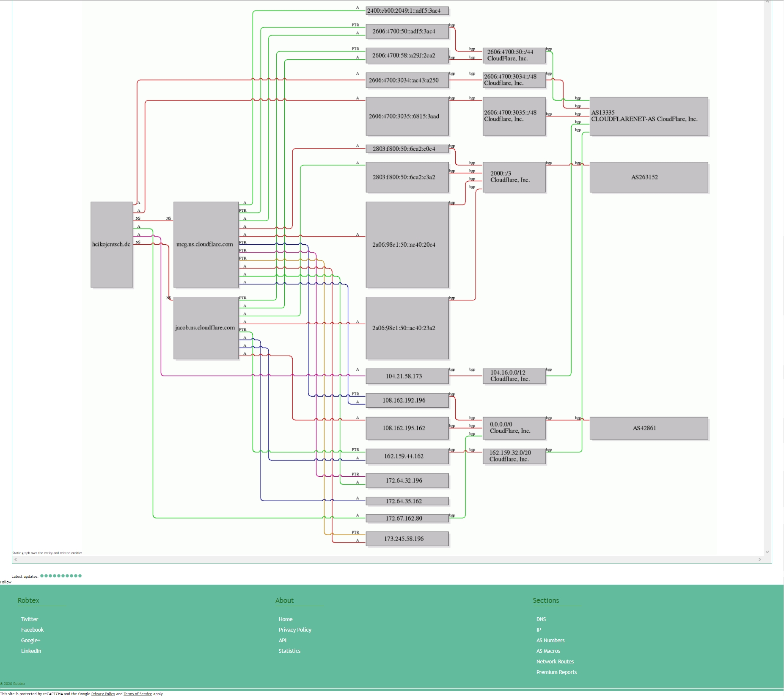
Task: Click node 2a06:98c1:50::ac40:20c4
Action: click(x=407, y=245)
